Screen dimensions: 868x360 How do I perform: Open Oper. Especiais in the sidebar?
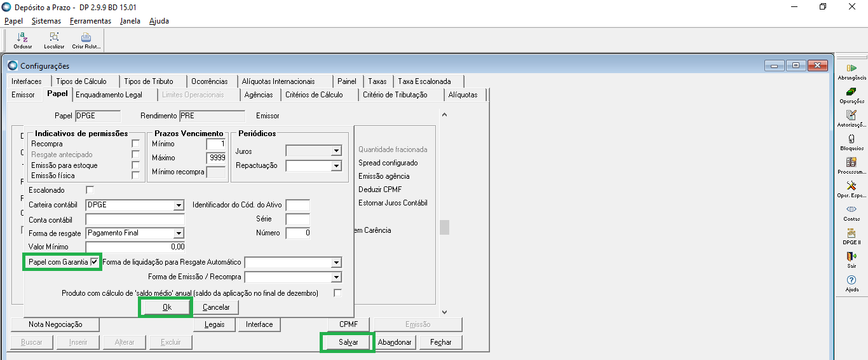[851, 190]
